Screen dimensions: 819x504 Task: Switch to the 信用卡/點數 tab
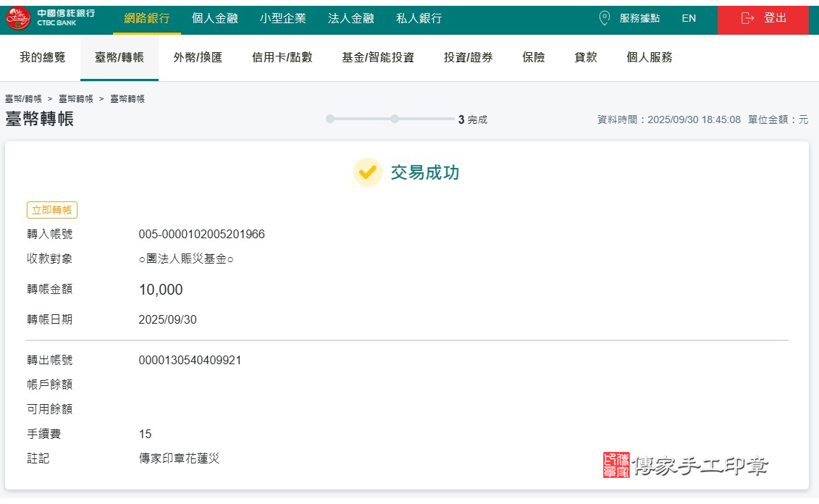coord(281,57)
